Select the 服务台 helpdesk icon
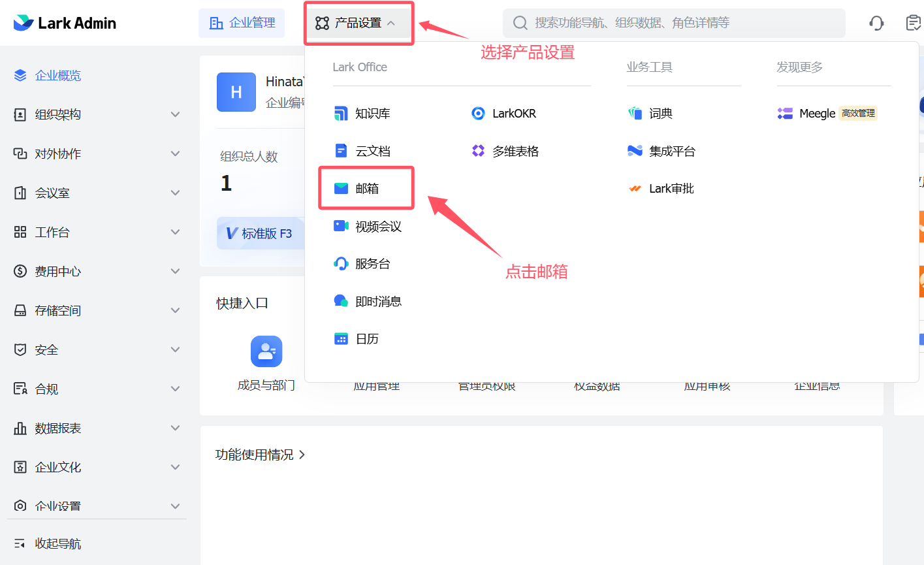 (x=341, y=264)
